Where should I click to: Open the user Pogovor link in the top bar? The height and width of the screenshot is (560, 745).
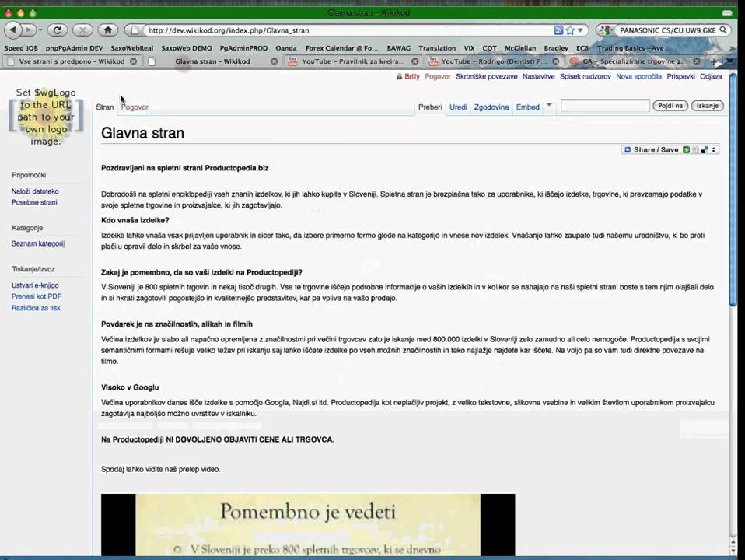coord(437,76)
